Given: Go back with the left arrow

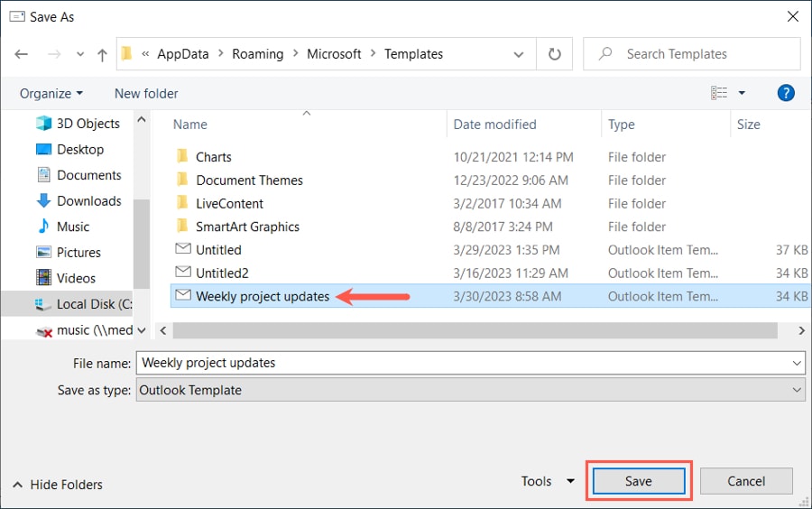Looking at the screenshot, I should (22, 54).
